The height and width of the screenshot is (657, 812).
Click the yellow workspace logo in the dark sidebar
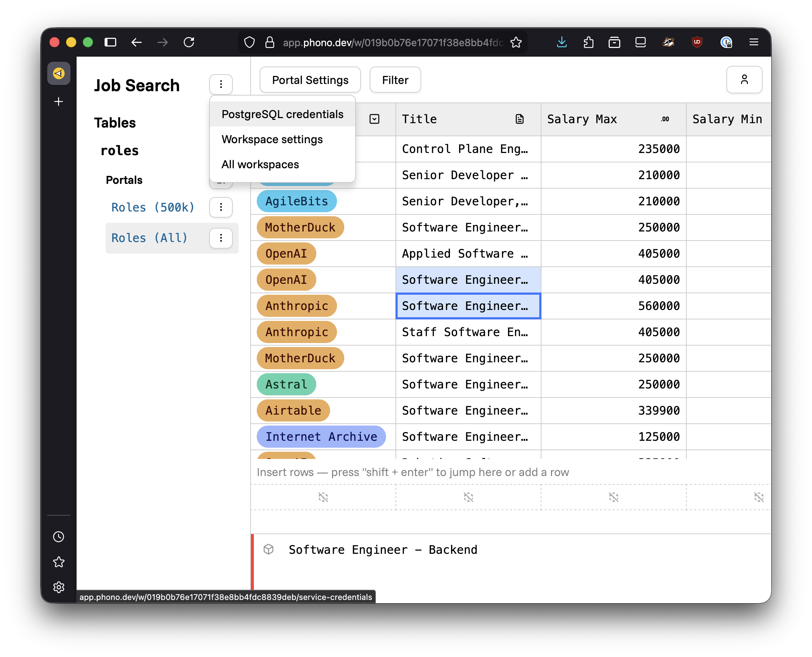[58, 74]
